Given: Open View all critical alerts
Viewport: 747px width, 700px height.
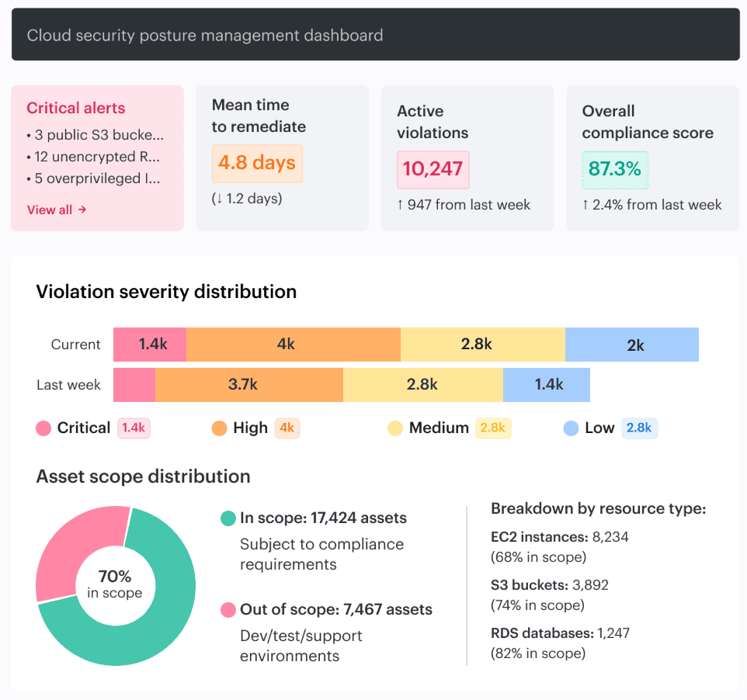Looking at the screenshot, I should point(56,210).
